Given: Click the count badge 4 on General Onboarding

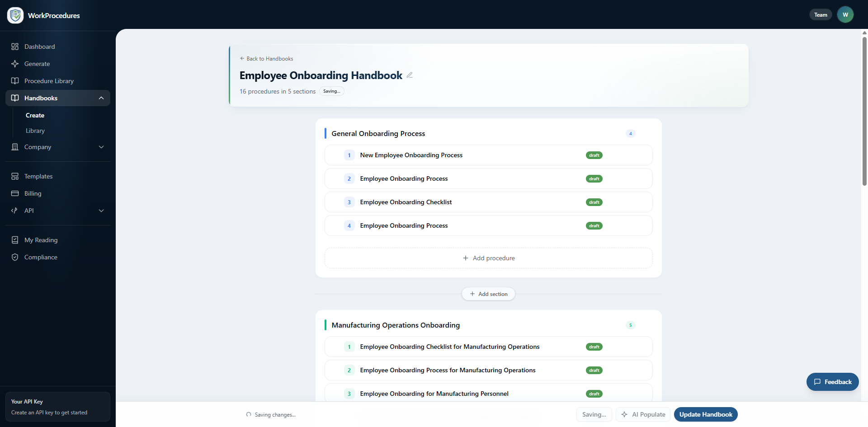Looking at the screenshot, I should click(x=631, y=133).
